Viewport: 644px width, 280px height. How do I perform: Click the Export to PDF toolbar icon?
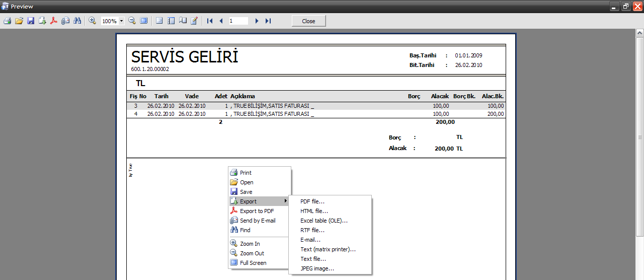(54, 21)
